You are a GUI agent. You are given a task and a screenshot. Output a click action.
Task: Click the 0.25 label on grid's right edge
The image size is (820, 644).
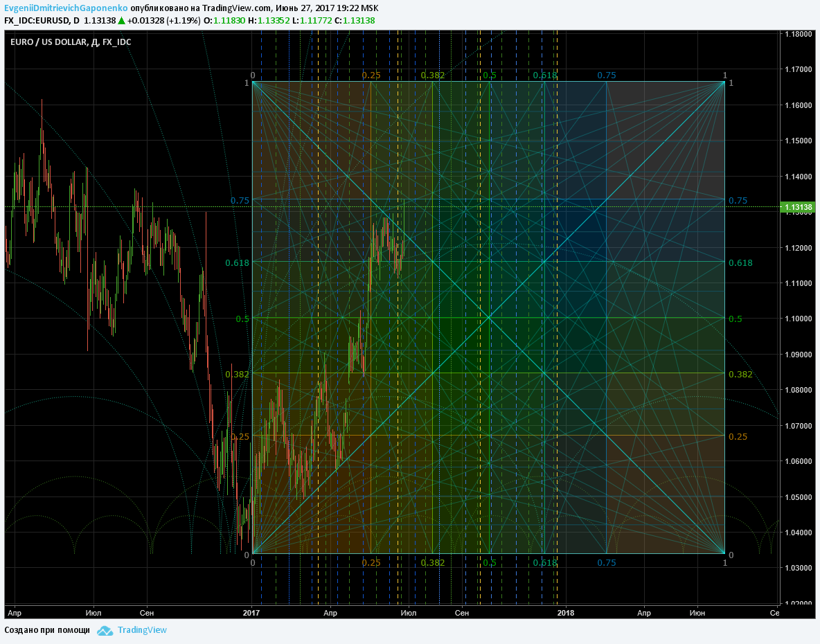738,436
